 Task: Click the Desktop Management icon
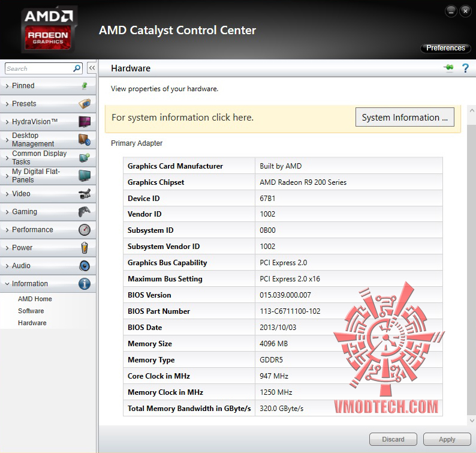(85, 139)
